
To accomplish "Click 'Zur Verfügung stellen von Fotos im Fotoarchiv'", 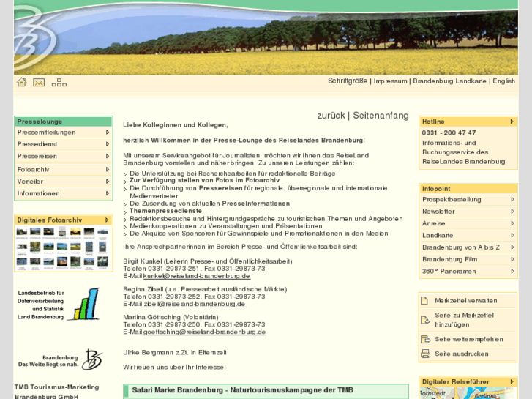I will click(205, 180).
